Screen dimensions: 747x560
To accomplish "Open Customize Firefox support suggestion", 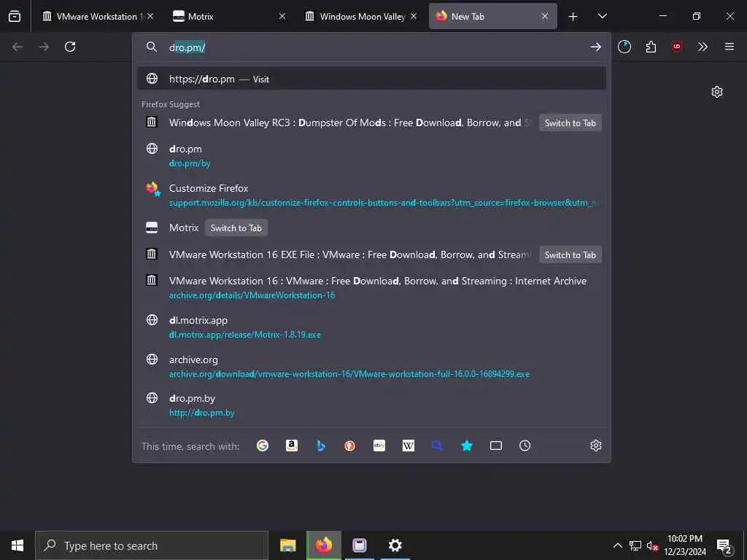I will coord(371,195).
